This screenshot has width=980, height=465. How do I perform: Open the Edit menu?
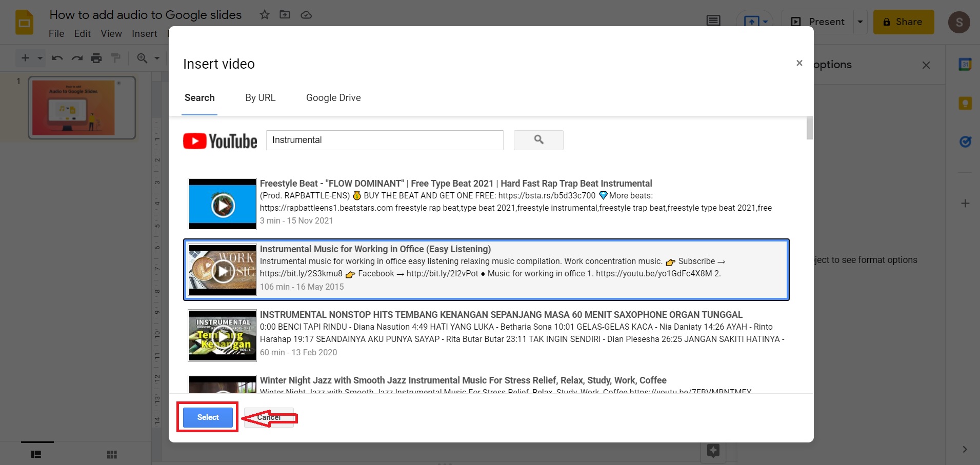click(82, 33)
